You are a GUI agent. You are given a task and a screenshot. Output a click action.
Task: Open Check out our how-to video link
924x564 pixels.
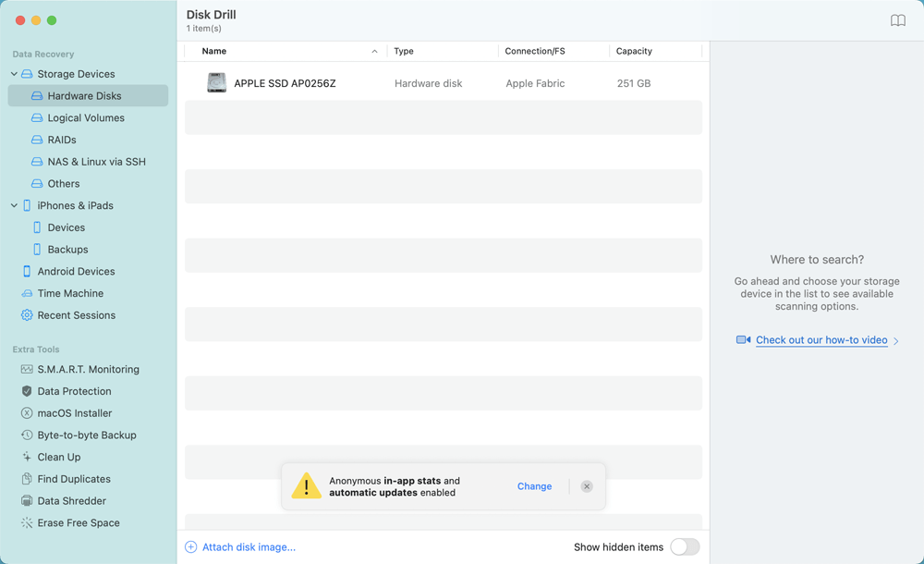click(821, 340)
